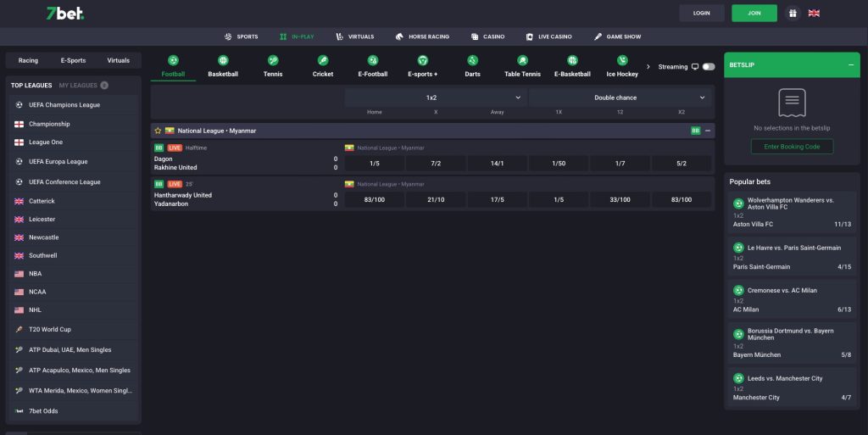Click the empty betslip receipt icon
The image size is (868, 435).
click(793, 103)
